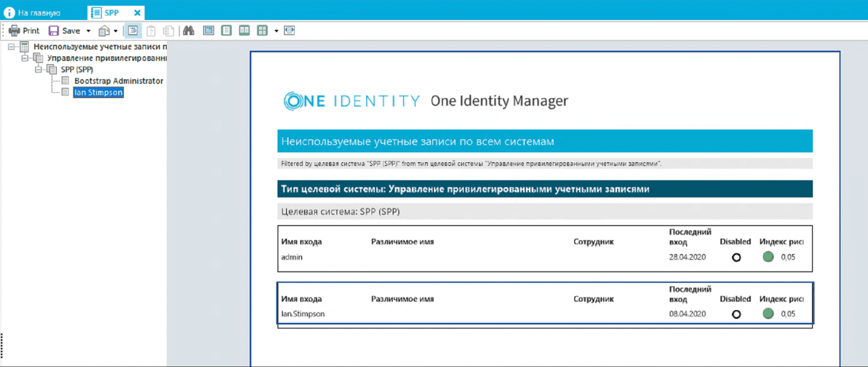Viewport: 868px width, 367px height.
Task: Select Two Pages view mode
Action: coord(244,30)
